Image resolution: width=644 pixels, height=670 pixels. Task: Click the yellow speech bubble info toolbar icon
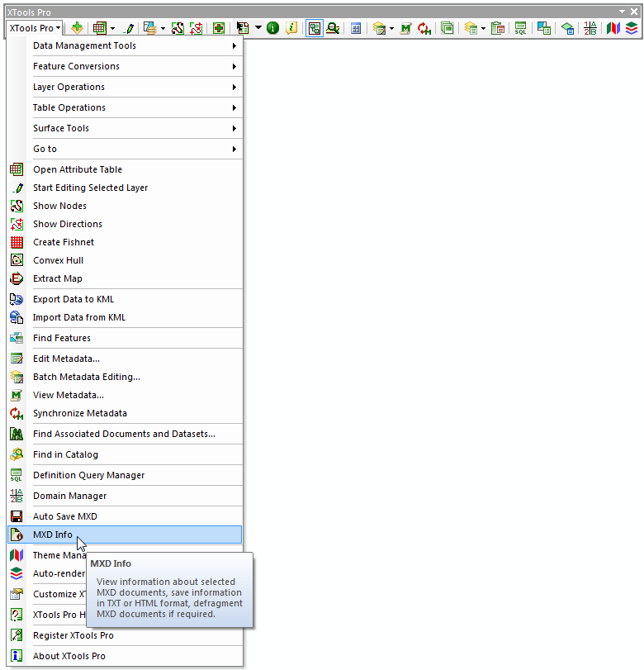291,28
